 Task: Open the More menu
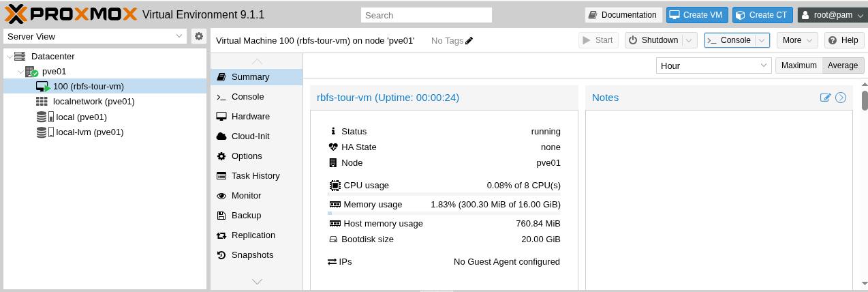(x=797, y=40)
